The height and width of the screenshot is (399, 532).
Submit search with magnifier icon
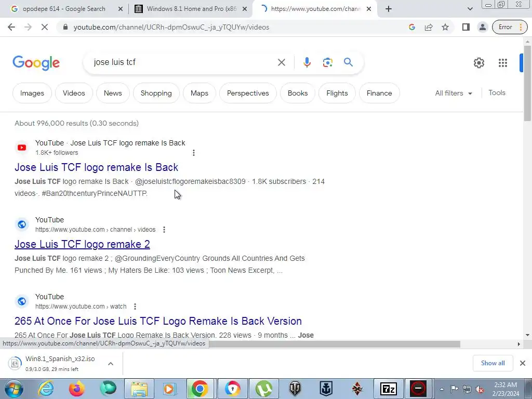348,62
